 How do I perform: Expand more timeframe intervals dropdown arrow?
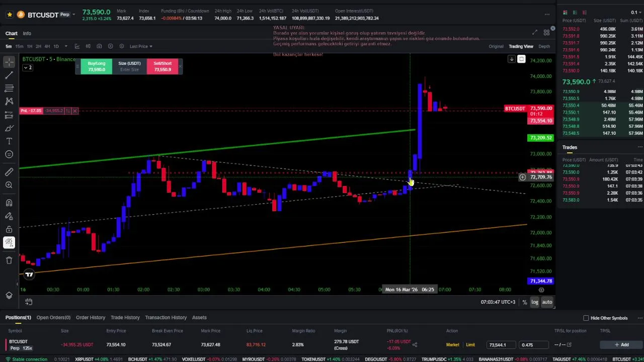pos(66,46)
